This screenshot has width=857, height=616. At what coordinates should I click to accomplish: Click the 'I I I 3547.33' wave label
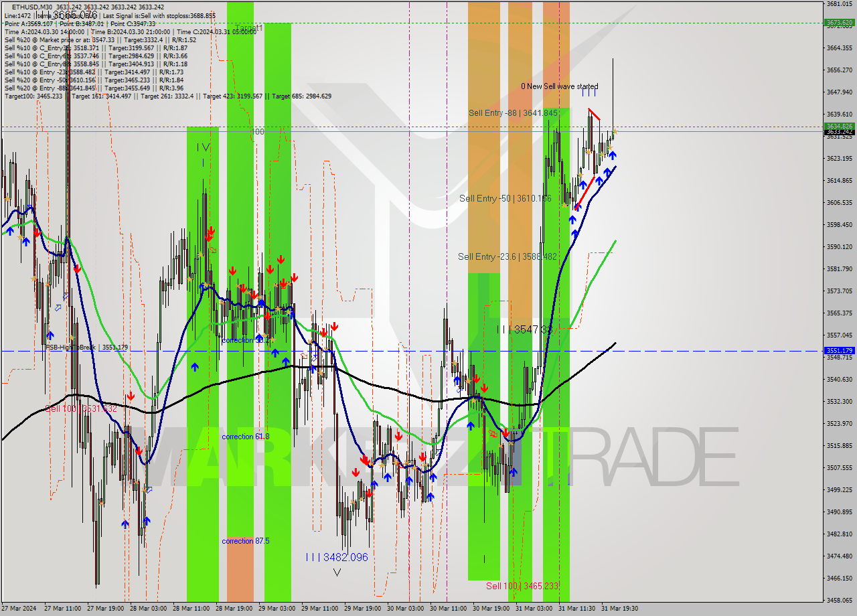click(524, 329)
